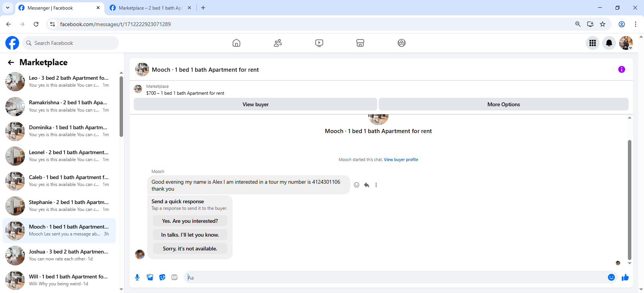The image size is (644, 293).
Task: View site information icon in address bar
Action: click(53, 24)
